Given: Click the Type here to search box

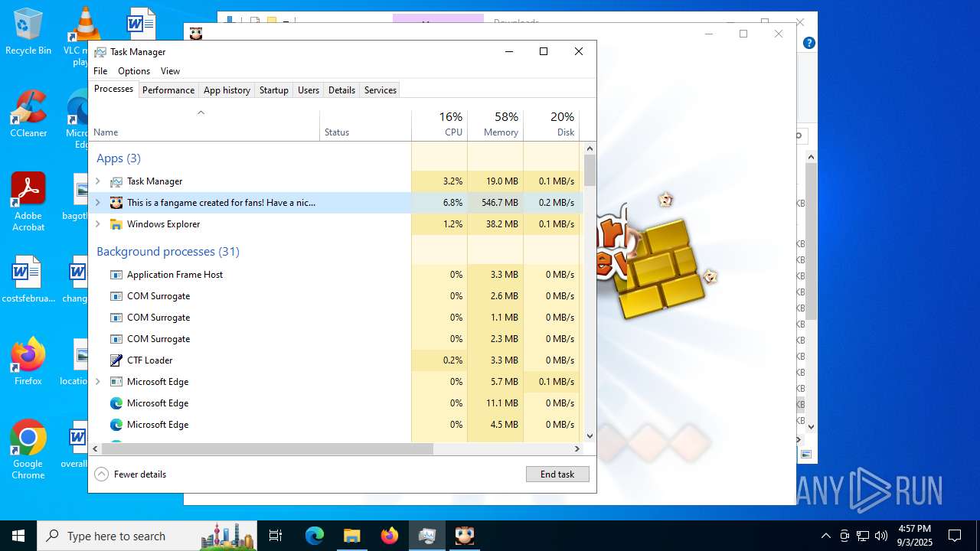Looking at the screenshot, I should [x=148, y=536].
